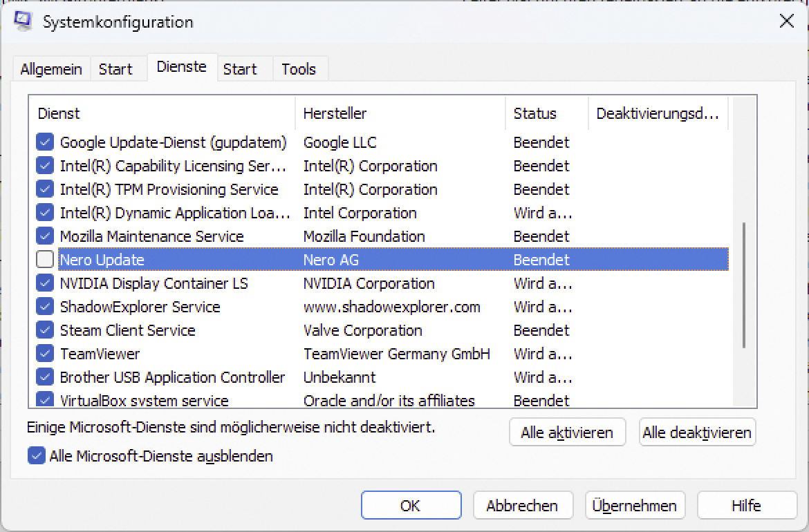Uncheck Alle Microsoft-Dienste ausblenden

click(x=37, y=456)
